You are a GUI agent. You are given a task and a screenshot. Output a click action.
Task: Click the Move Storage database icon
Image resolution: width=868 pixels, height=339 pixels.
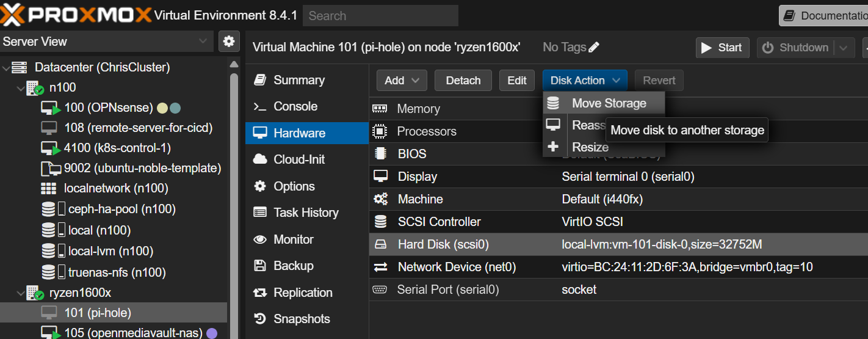(553, 103)
